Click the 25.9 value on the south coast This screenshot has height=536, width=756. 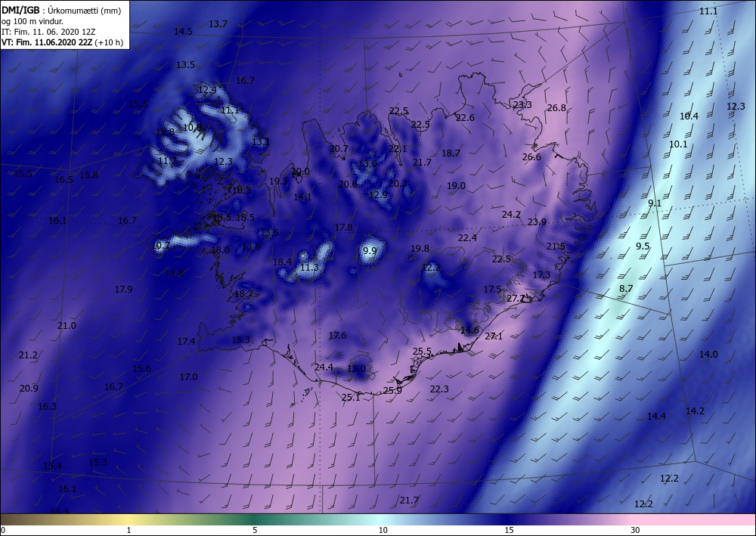pyautogui.click(x=392, y=391)
